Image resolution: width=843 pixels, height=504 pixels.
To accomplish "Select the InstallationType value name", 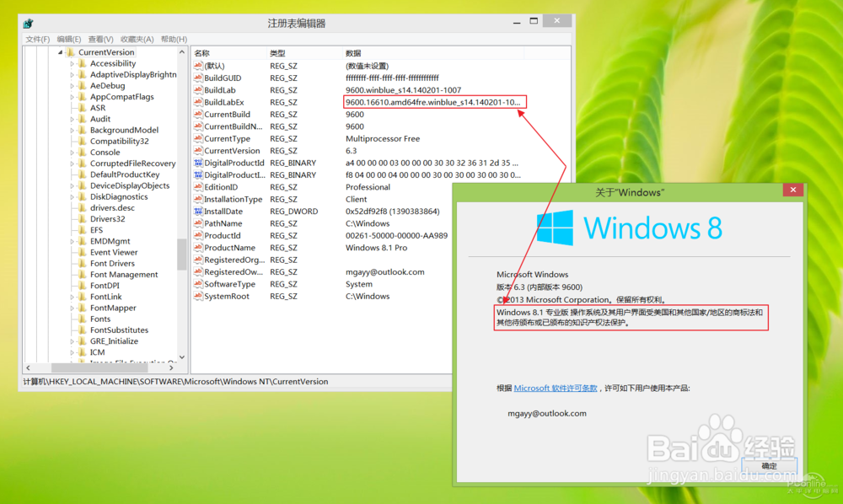I will click(234, 200).
